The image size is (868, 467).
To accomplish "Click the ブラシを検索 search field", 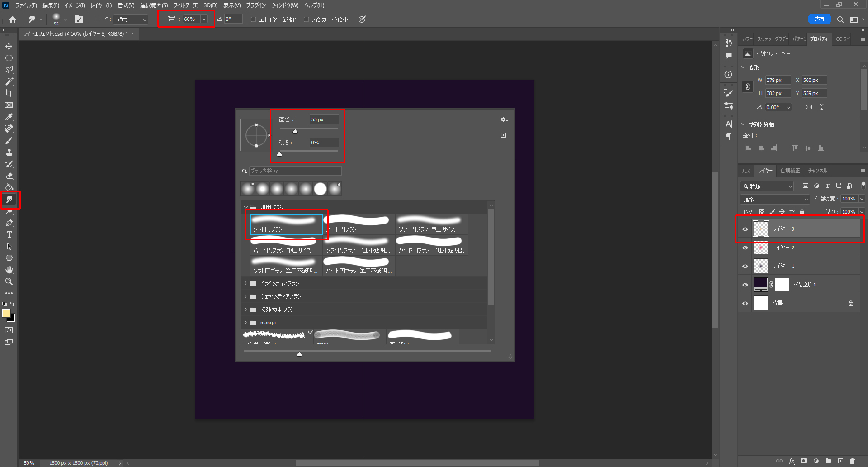I will coord(295,171).
